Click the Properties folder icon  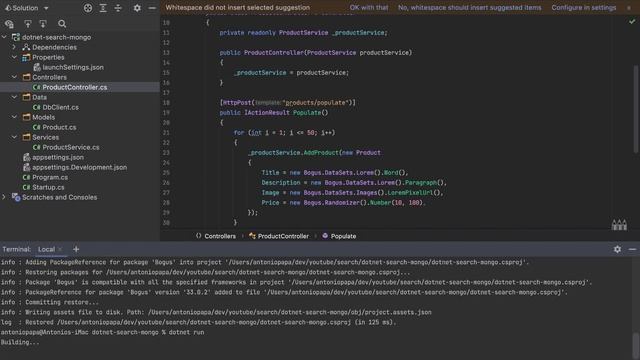click(26, 57)
